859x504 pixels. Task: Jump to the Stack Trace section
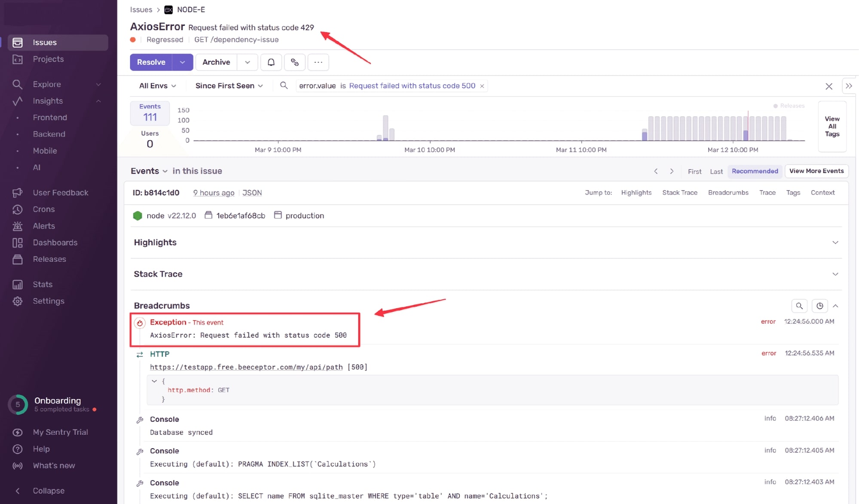(680, 192)
